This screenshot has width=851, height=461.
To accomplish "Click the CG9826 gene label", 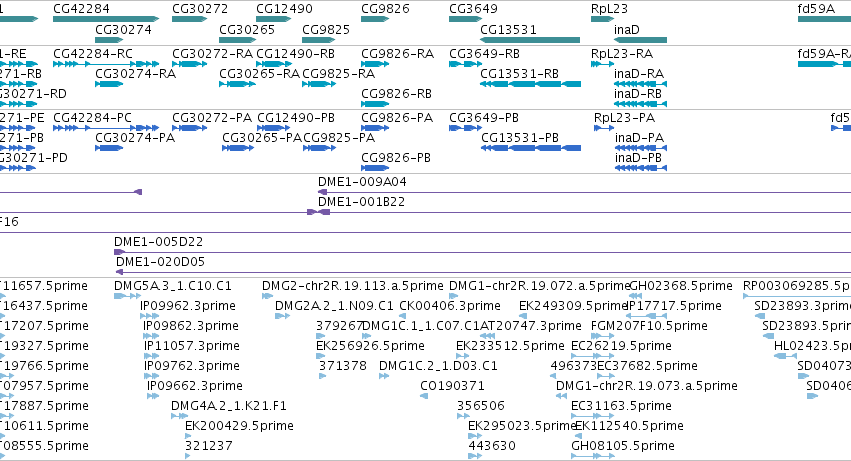I will point(385,9).
